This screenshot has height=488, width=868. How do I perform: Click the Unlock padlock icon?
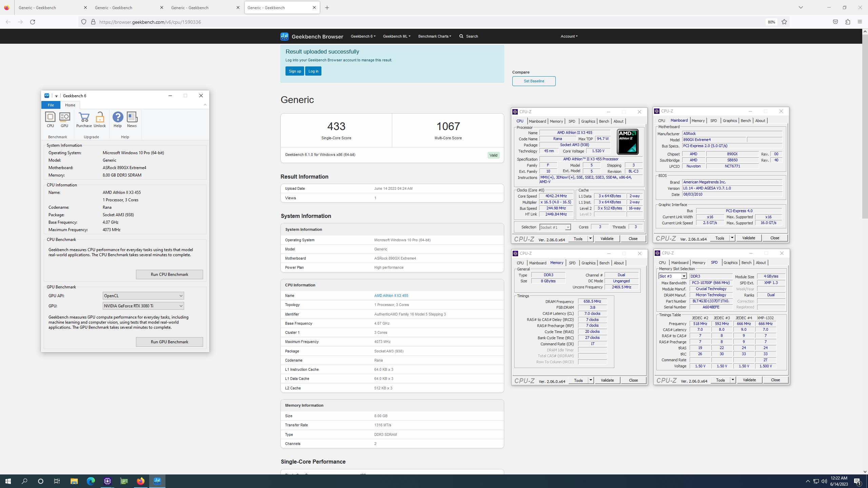pyautogui.click(x=100, y=120)
